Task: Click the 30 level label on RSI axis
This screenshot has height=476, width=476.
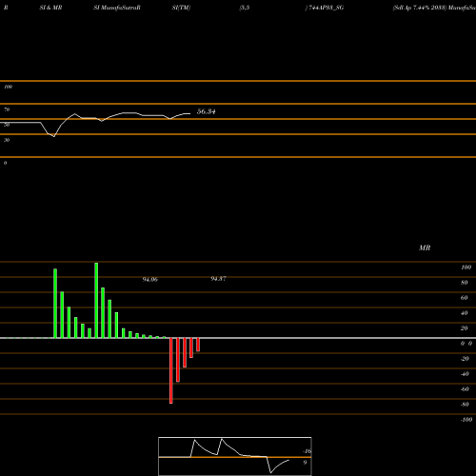Action: click(7, 140)
